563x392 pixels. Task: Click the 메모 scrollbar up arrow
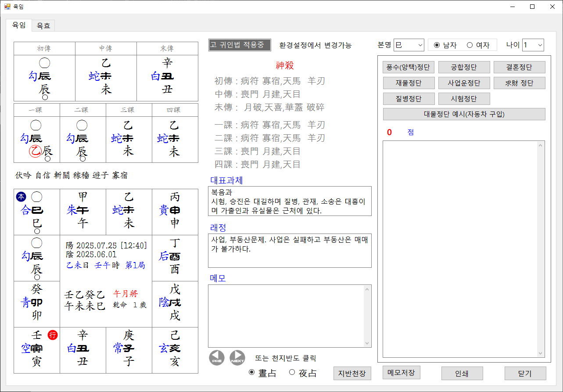click(x=368, y=289)
